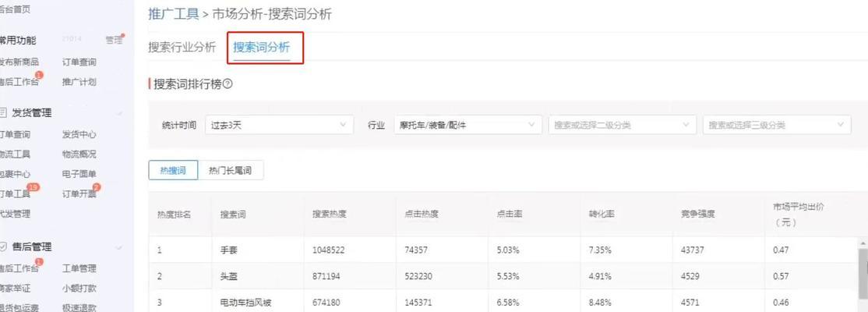Click the 竞争强度 column header
Viewport: 868px width, 312px height.
coord(698,214)
